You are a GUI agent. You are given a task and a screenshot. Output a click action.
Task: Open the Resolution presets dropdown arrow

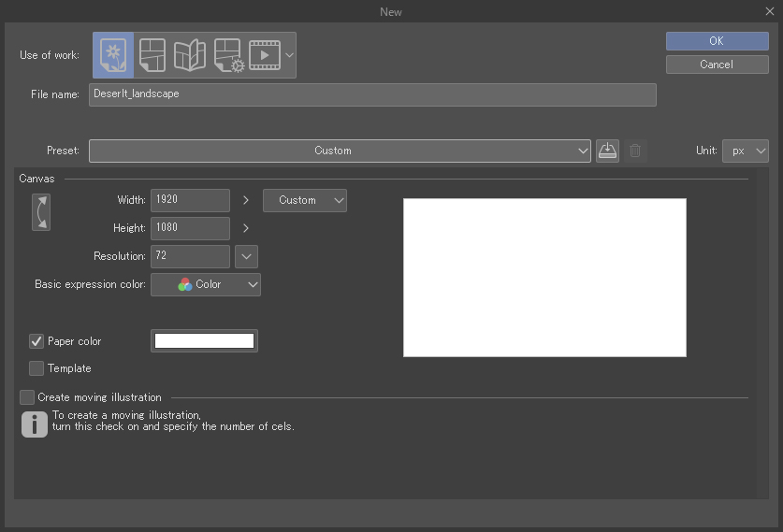pos(246,256)
